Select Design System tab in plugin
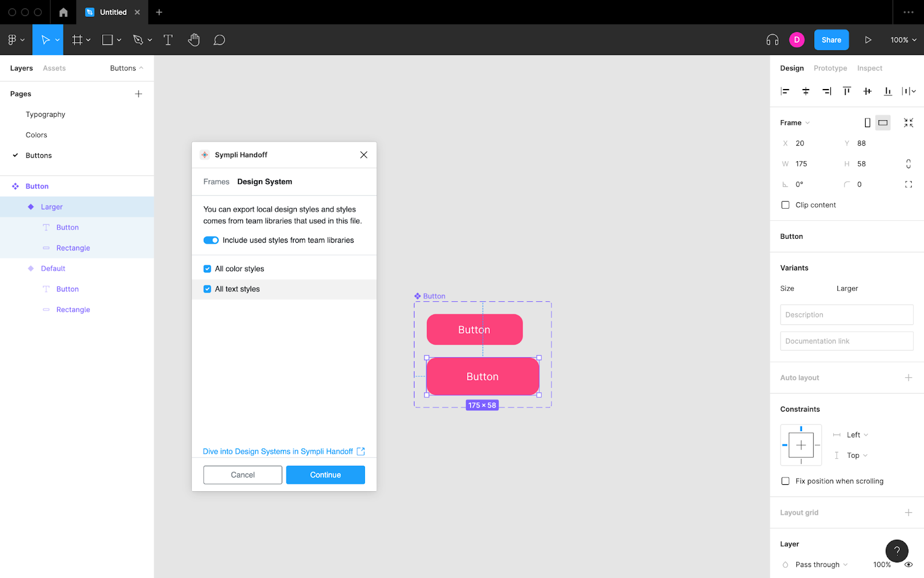Screen dimensions: 924x578 point(264,181)
